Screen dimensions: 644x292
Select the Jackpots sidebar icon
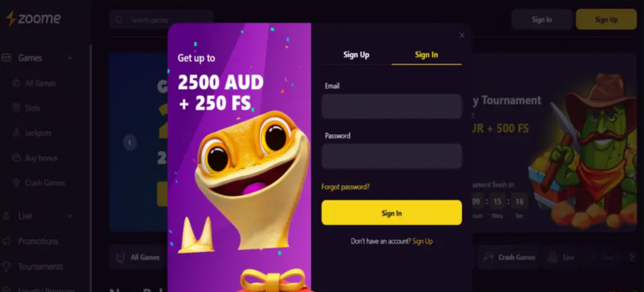pos(16,133)
